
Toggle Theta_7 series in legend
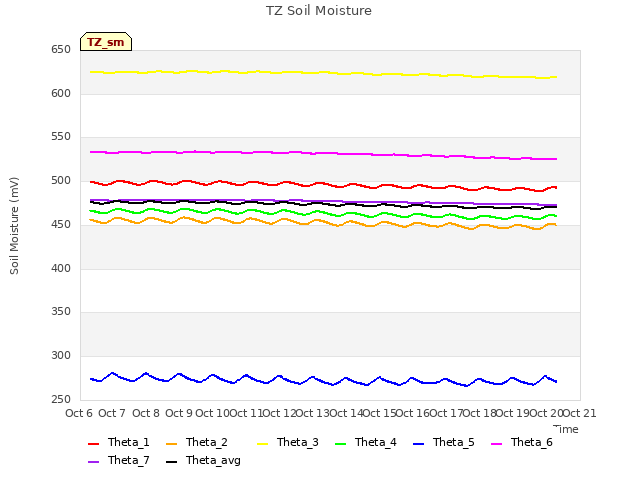pos(118,460)
